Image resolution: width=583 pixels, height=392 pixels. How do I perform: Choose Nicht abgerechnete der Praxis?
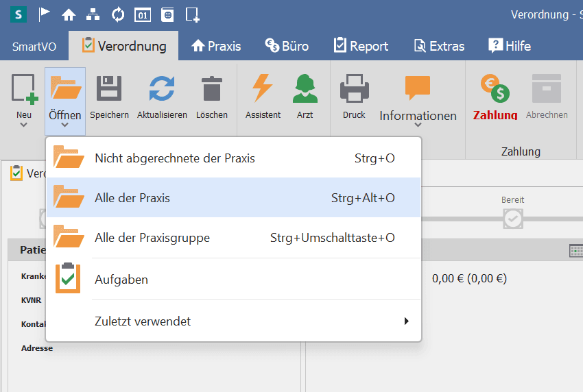click(233, 158)
